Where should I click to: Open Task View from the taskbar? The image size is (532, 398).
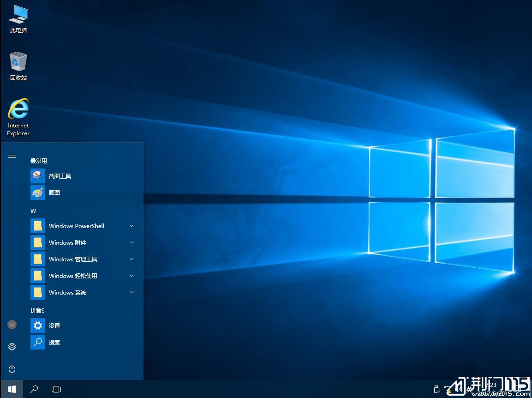click(x=56, y=389)
